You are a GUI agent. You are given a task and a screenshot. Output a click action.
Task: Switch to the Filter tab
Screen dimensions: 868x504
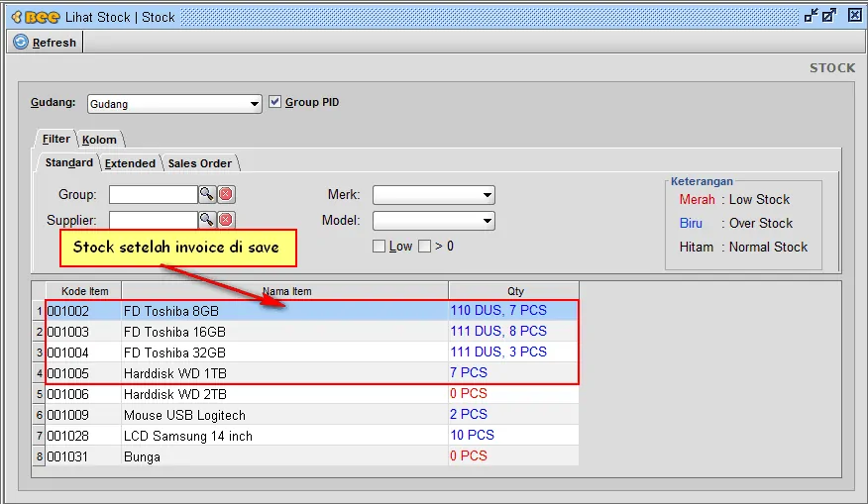click(55, 139)
